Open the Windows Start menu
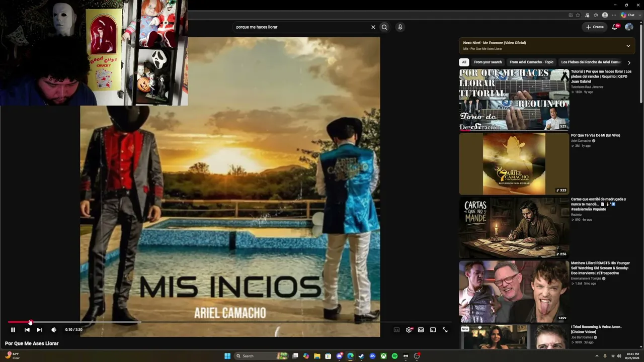This screenshot has height=362, width=644. point(227,356)
